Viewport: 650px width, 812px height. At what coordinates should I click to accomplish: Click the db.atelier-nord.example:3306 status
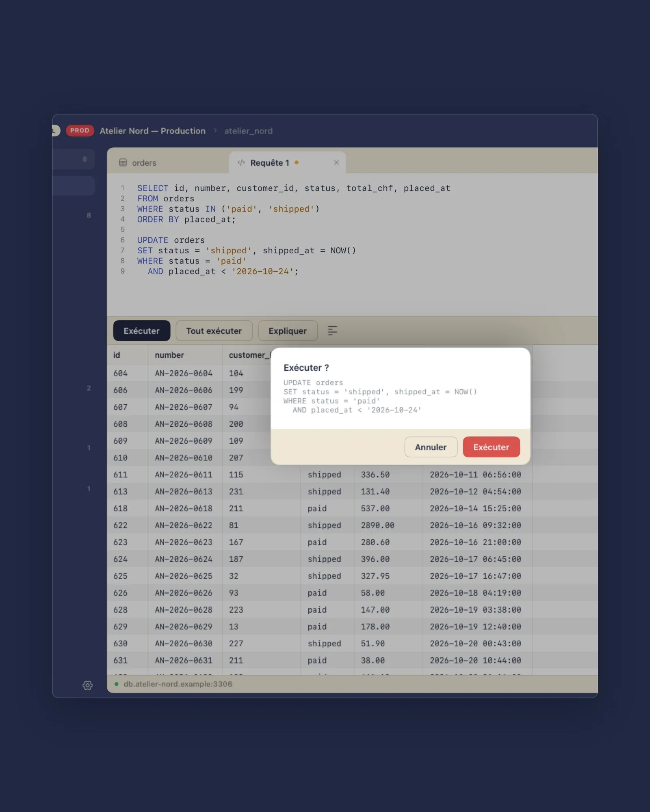point(178,684)
